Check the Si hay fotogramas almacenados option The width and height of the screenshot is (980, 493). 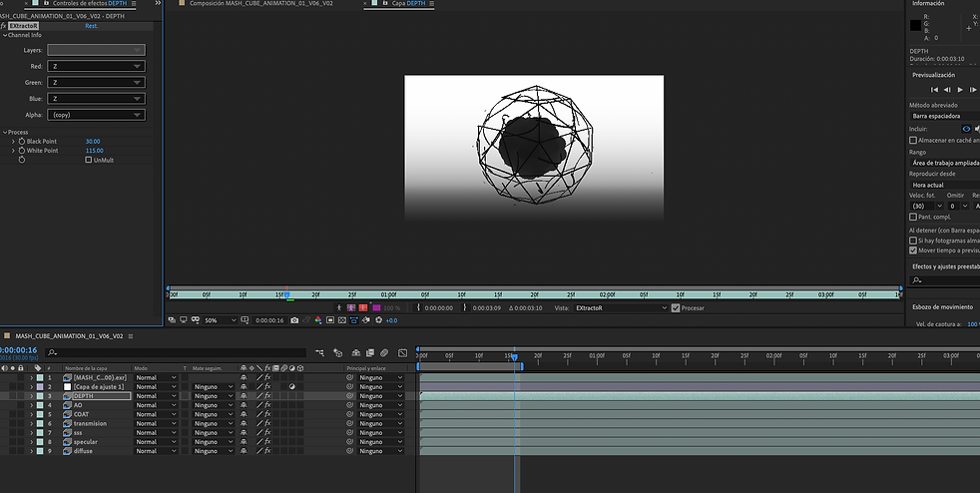click(913, 240)
